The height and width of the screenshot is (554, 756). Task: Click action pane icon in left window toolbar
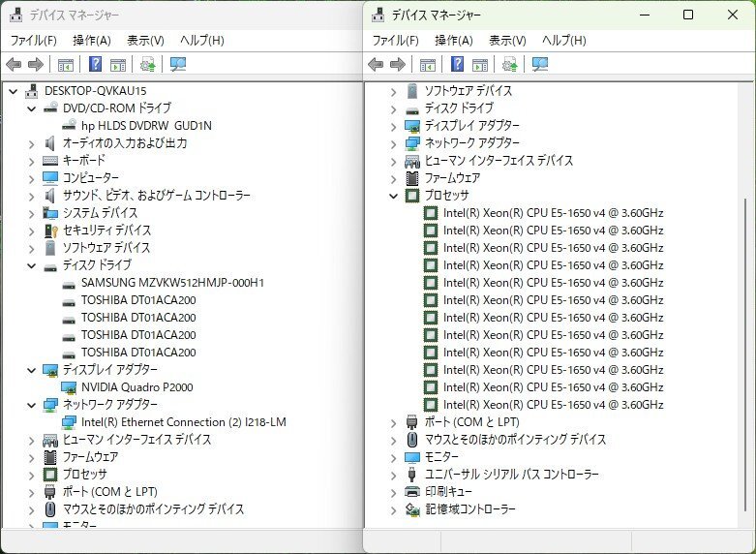click(x=118, y=64)
